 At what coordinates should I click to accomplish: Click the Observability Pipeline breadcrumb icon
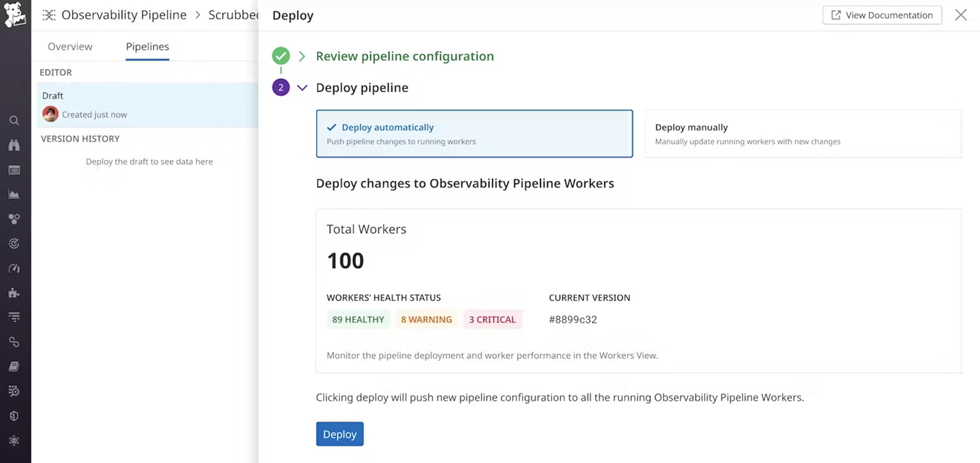[49, 15]
